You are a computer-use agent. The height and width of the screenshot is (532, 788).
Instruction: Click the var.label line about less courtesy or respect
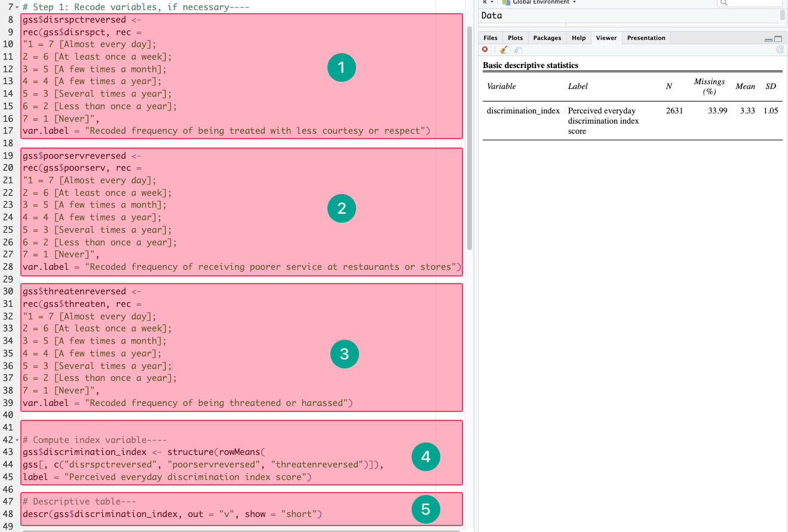[226, 131]
